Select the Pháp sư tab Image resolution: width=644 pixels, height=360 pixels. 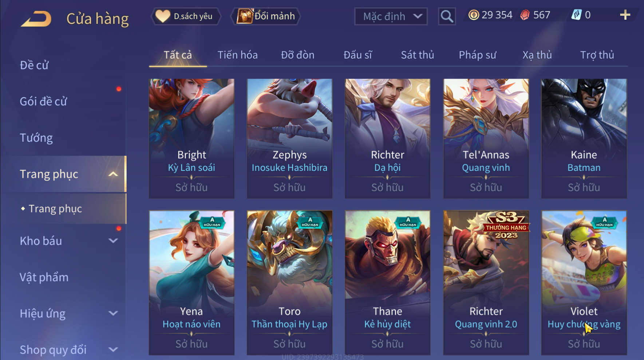[x=477, y=55]
